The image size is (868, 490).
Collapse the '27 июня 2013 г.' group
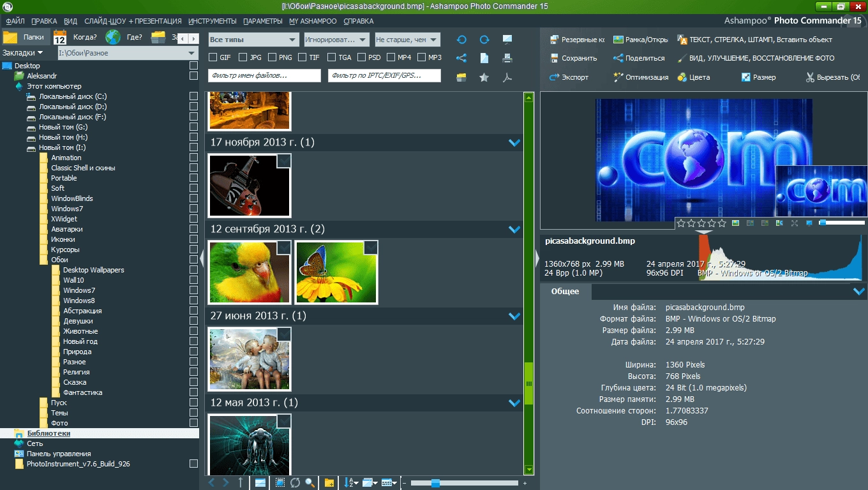pyautogui.click(x=514, y=316)
